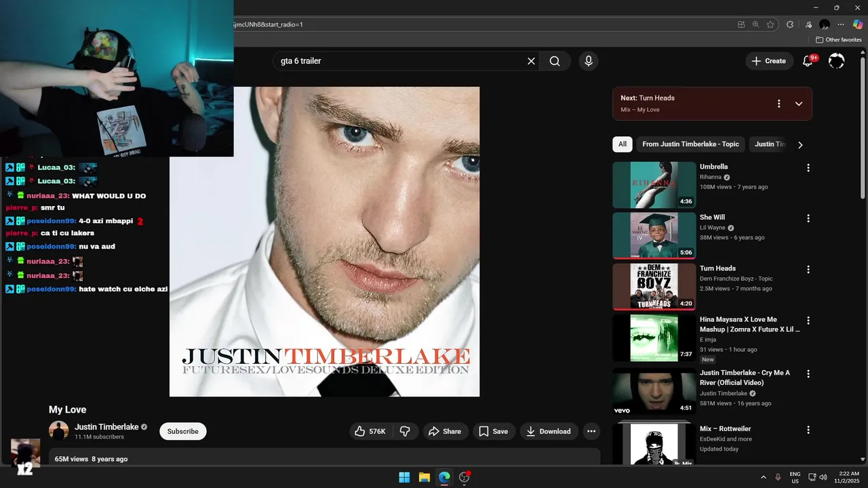Open the app available install icon
Image resolution: width=868 pixels, height=488 pixels.
coord(741,24)
